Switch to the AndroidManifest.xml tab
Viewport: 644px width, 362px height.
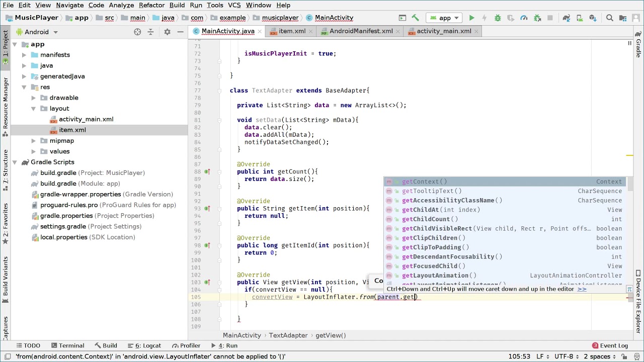[361, 31]
